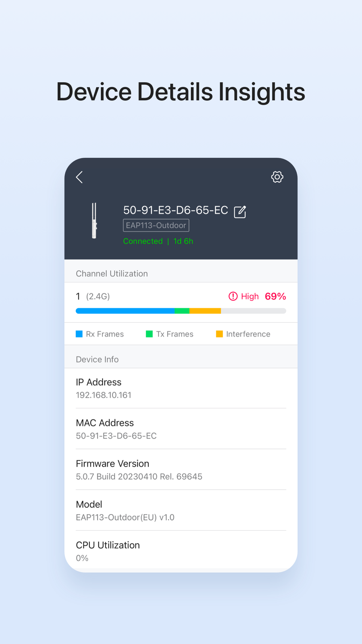Image resolution: width=362 pixels, height=644 pixels.
Task: Select the EAP113-Outdoor model tag
Action: (156, 225)
